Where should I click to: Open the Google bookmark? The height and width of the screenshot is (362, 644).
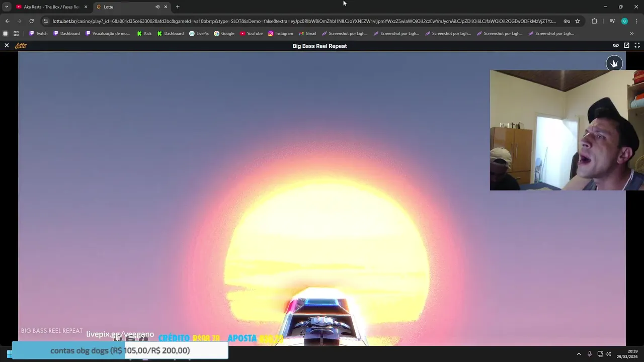224,33
